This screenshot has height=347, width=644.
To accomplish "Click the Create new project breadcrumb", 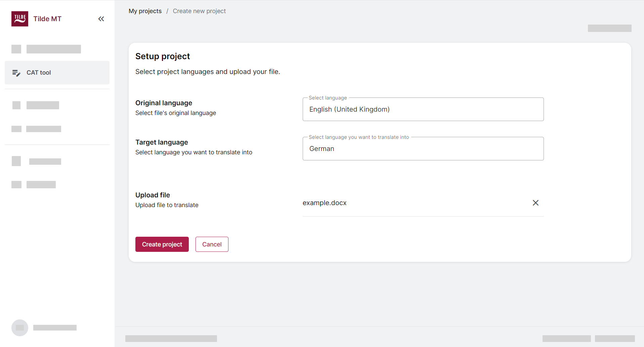I will point(199,11).
